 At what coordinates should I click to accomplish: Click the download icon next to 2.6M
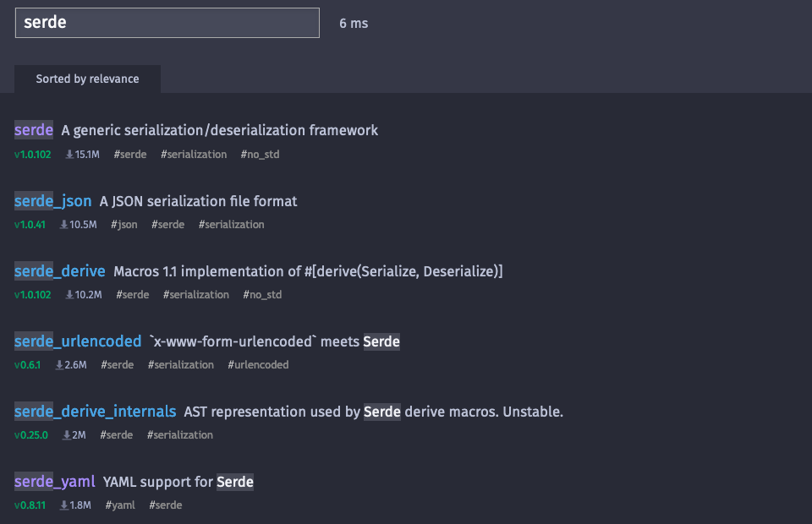click(59, 364)
